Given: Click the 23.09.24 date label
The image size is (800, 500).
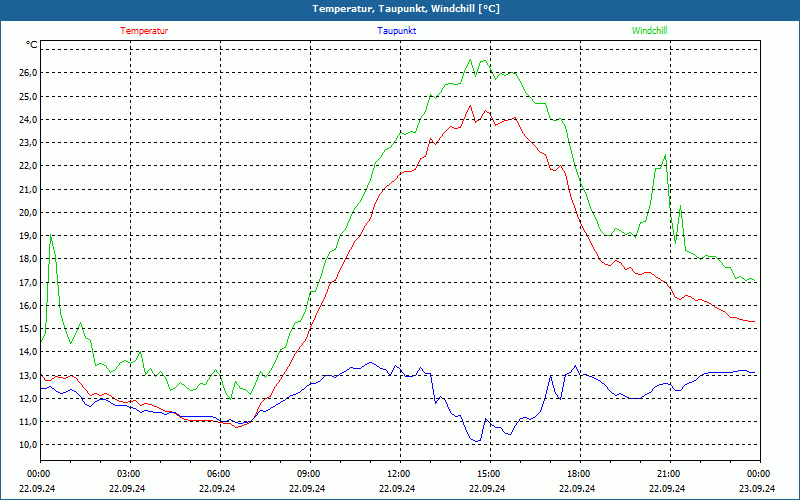Looking at the screenshot, I should click(x=757, y=488).
